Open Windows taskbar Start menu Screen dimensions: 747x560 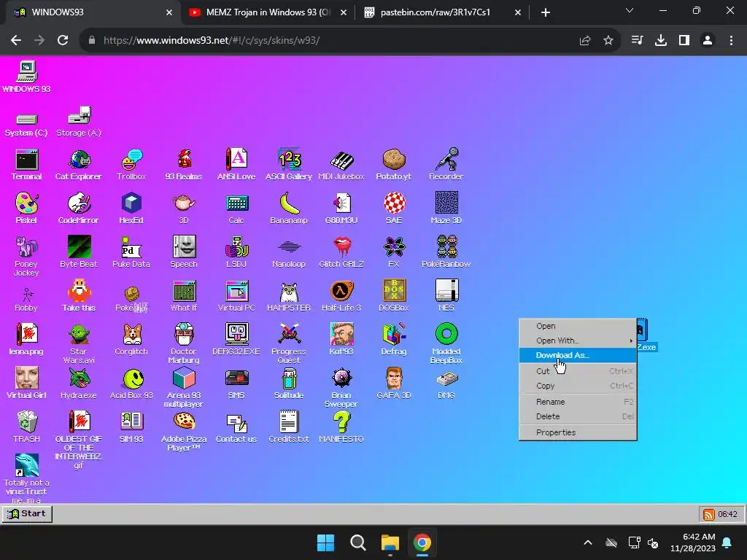coord(326,542)
